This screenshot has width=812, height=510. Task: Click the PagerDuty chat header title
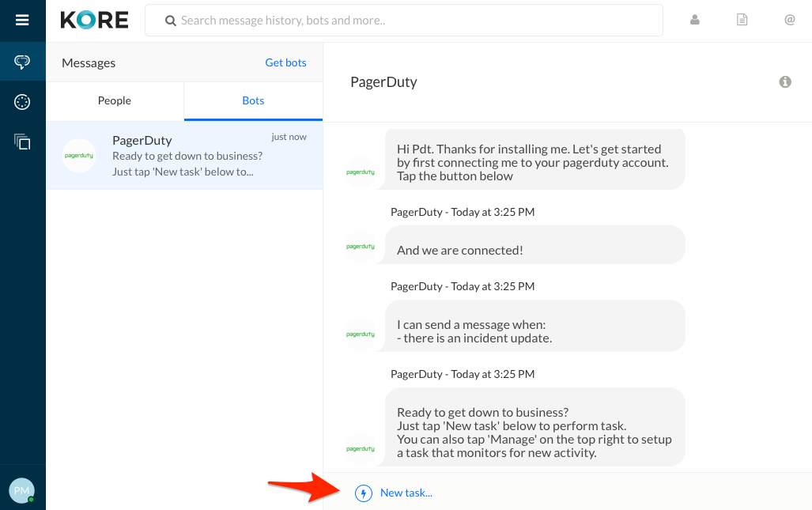coord(383,81)
